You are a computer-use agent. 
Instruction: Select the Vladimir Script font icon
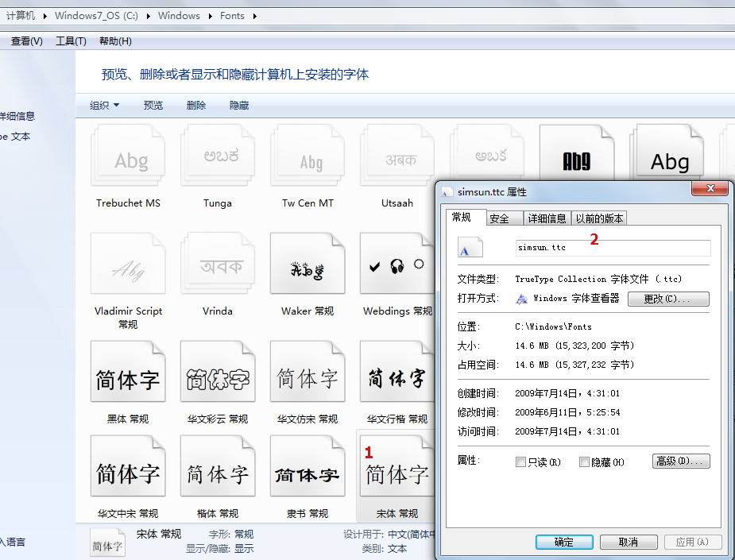pos(128,264)
